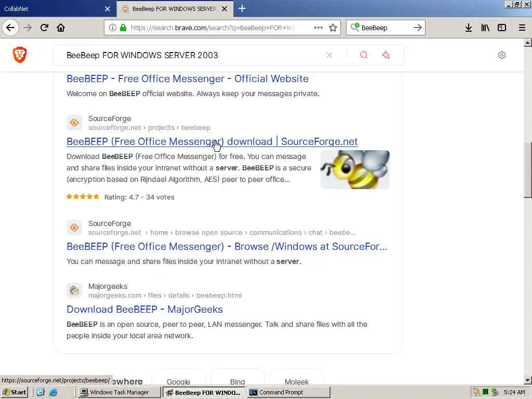532x399 pixels.
Task: Click the Brave lion logo
Action: point(20,55)
